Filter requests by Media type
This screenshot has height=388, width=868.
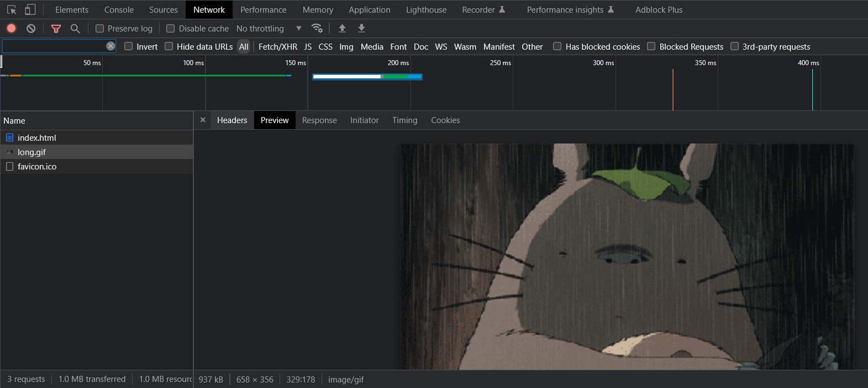372,46
